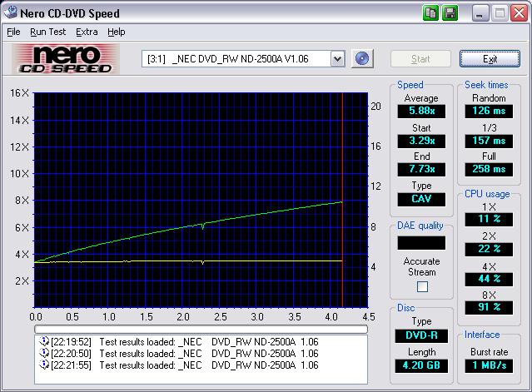Click the 4.5 label on the horizontal axis

pos(369,317)
